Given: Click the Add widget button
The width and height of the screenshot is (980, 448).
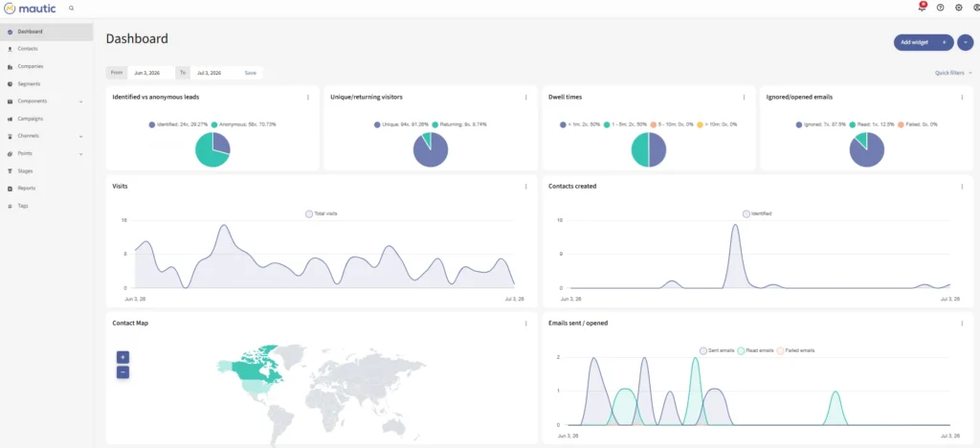Looking at the screenshot, I should [x=924, y=42].
